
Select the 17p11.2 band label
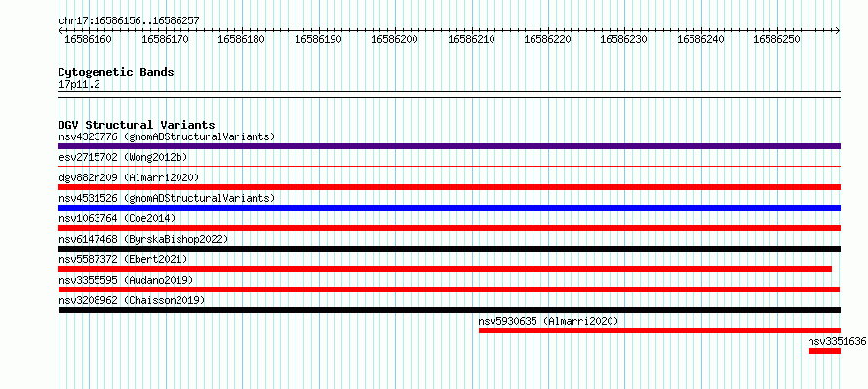[79, 85]
